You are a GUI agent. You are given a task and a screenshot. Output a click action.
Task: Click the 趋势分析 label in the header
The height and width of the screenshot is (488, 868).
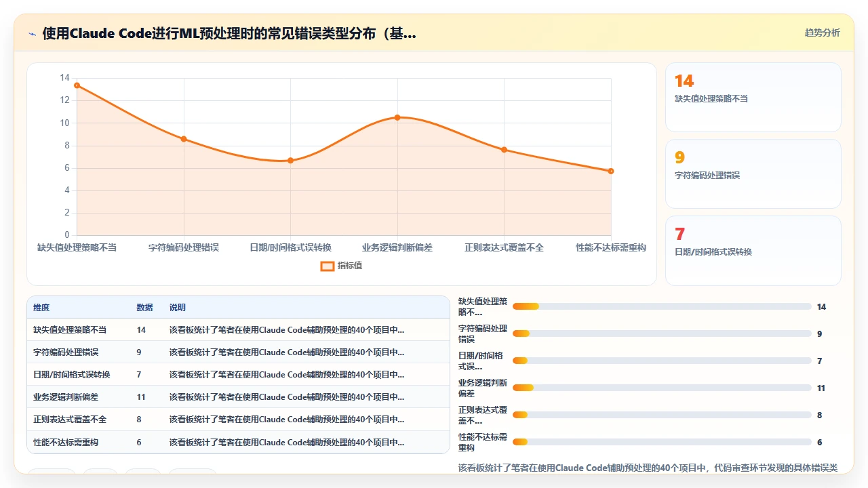[x=822, y=33]
